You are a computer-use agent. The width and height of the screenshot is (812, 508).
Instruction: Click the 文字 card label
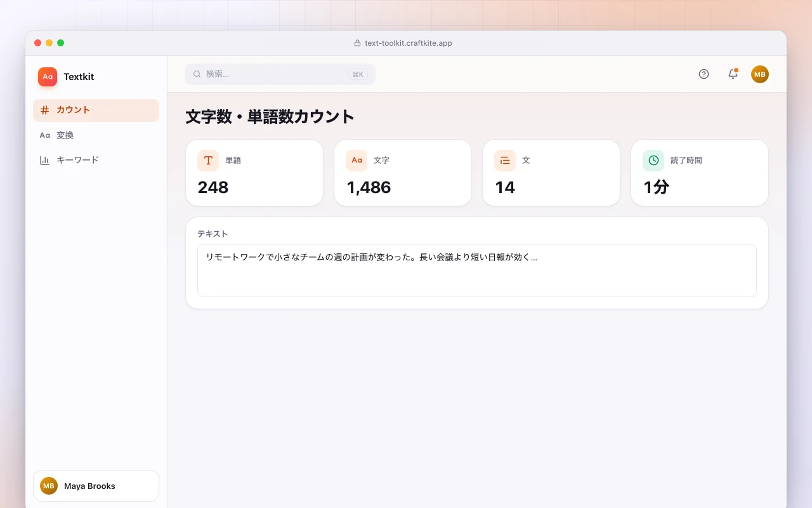pos(382,161)
